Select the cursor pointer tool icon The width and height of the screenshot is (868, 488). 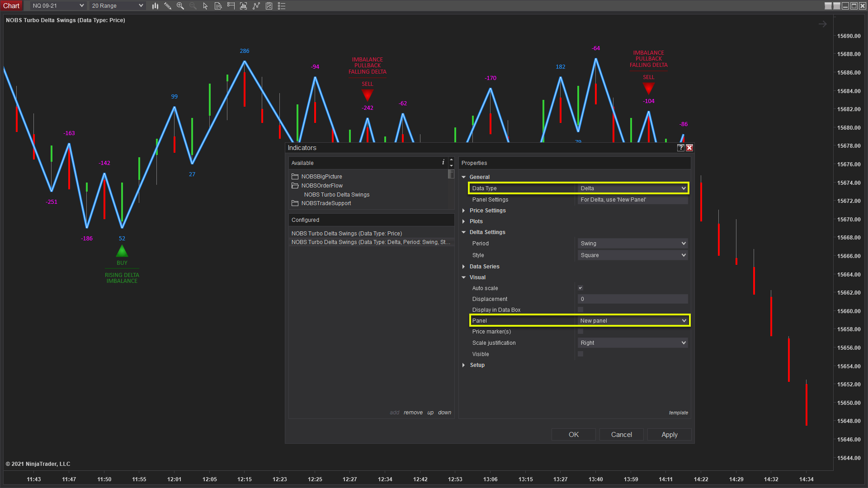point(205,6)
